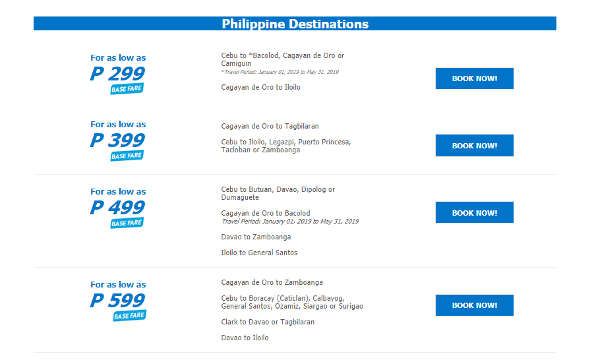The image size is (594, 364).
Task: Click BASE FARE badge under P 599
Action: click(x=130, y=315)
